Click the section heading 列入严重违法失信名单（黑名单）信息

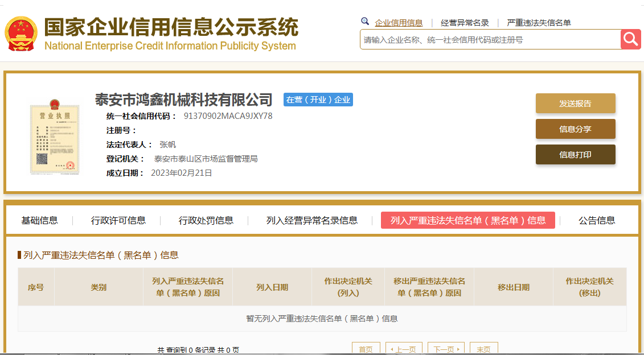(101, 255)
